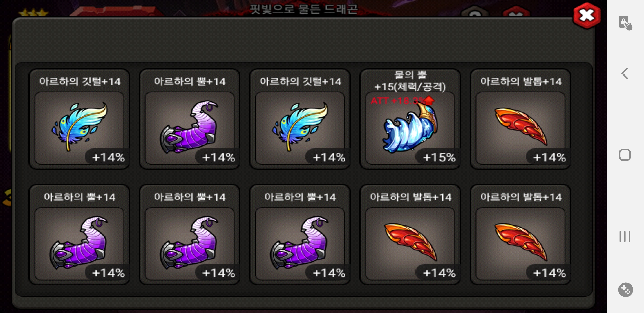Tap the blue feather in first slot
The width and height of the screenshot is (644, 313).
[79, 128]
